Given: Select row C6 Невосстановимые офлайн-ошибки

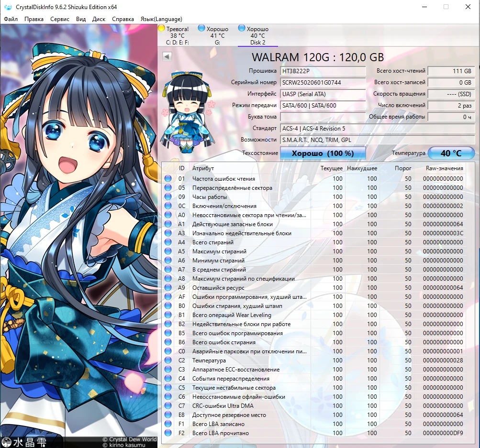Looking at the screenshot, I should 314,397.
